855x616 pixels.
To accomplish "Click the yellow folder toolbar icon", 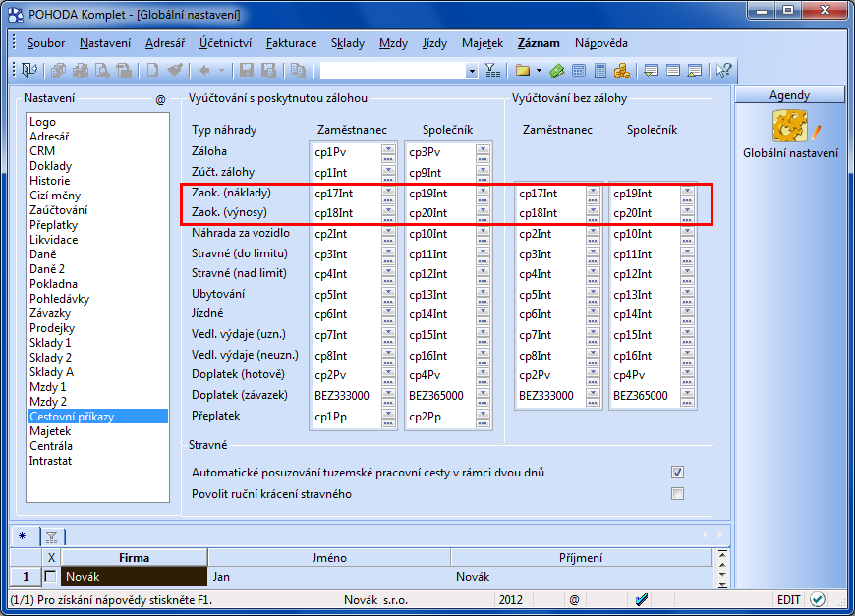I will tap(523, 70).
